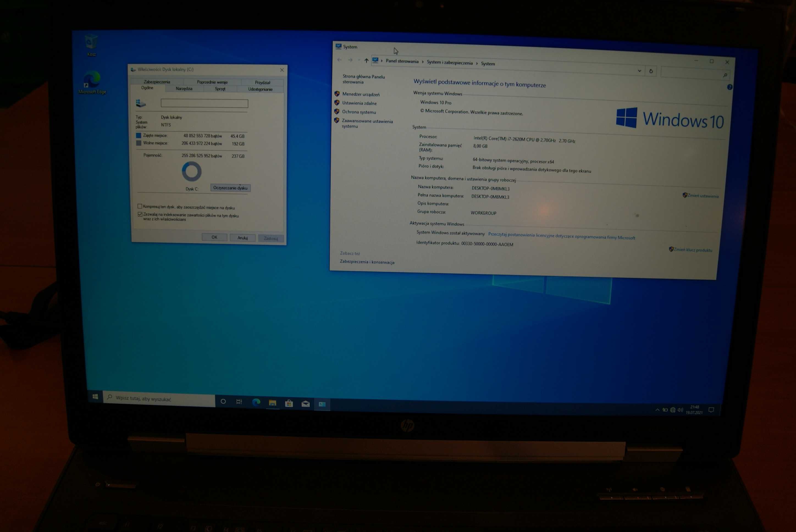Open the Kosz recycle bin desktop icon
Image resolution: width=796 pixels, height=532 pixels.
(91, 45)
